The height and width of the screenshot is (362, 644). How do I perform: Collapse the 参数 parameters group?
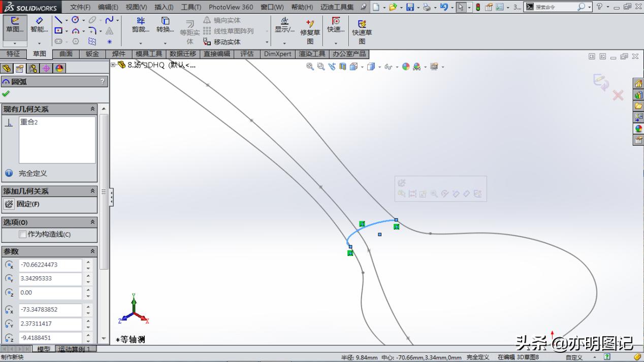92,251
